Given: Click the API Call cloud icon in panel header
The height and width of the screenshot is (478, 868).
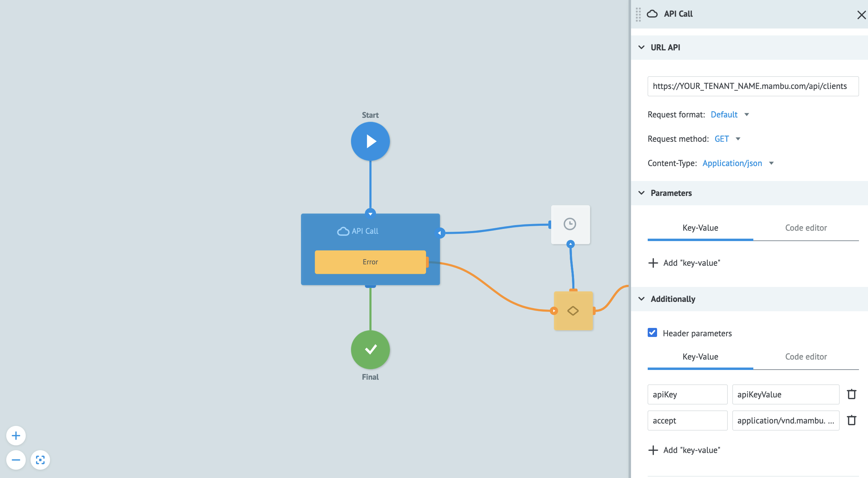Looking at the screenshot, I should click(x=653, y=14).
